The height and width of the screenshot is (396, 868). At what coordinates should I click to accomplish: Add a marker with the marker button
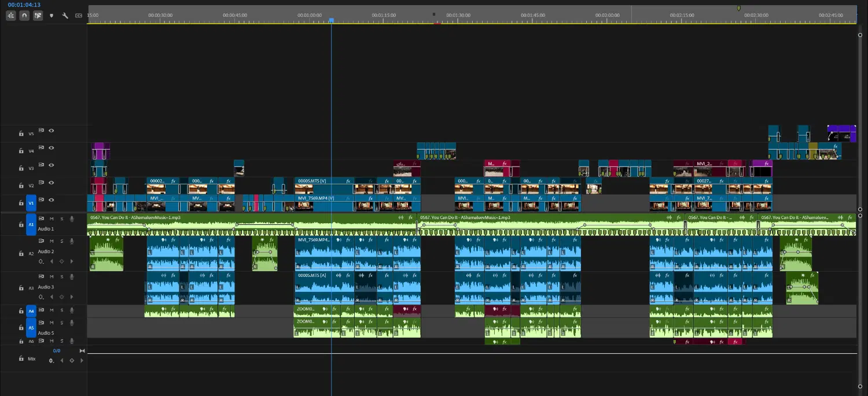click(x=52, y=16)
